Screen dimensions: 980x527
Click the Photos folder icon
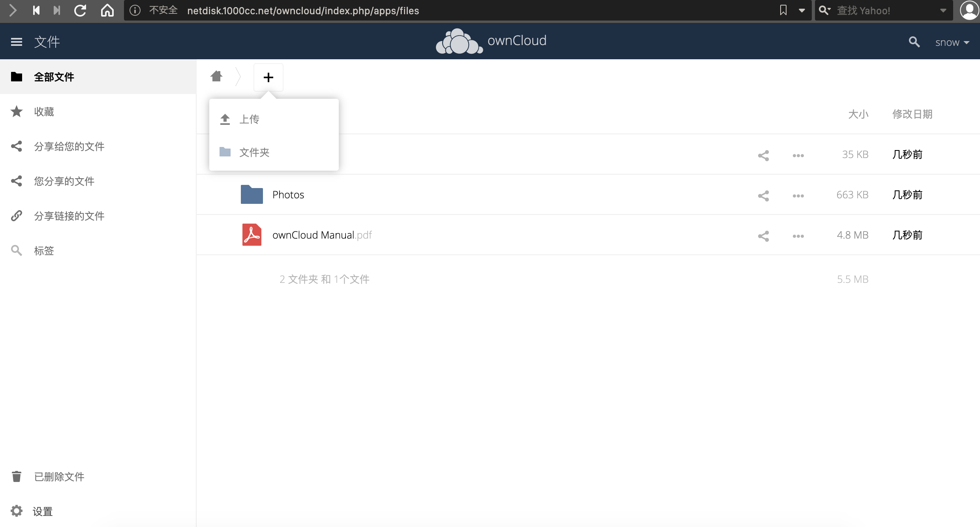[x=252, y=194]
